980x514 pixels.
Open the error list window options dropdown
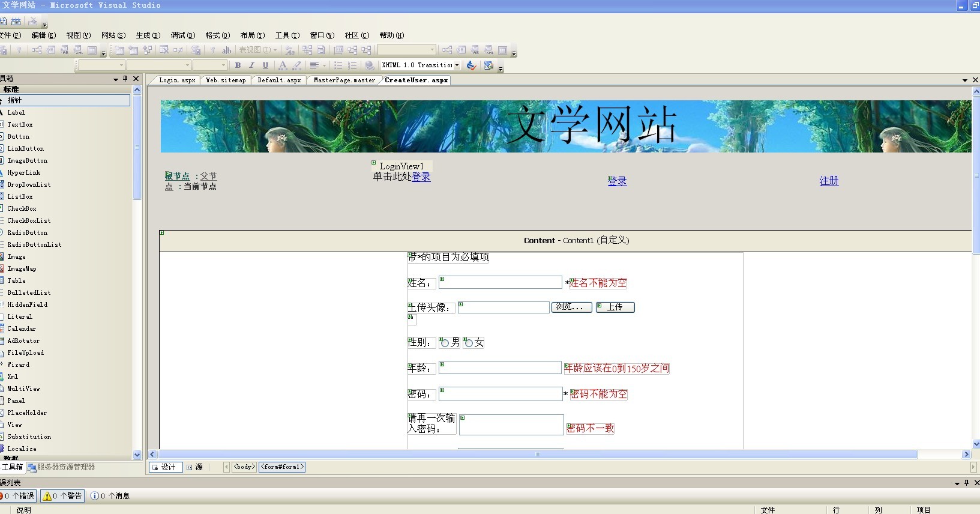point(957,483)
